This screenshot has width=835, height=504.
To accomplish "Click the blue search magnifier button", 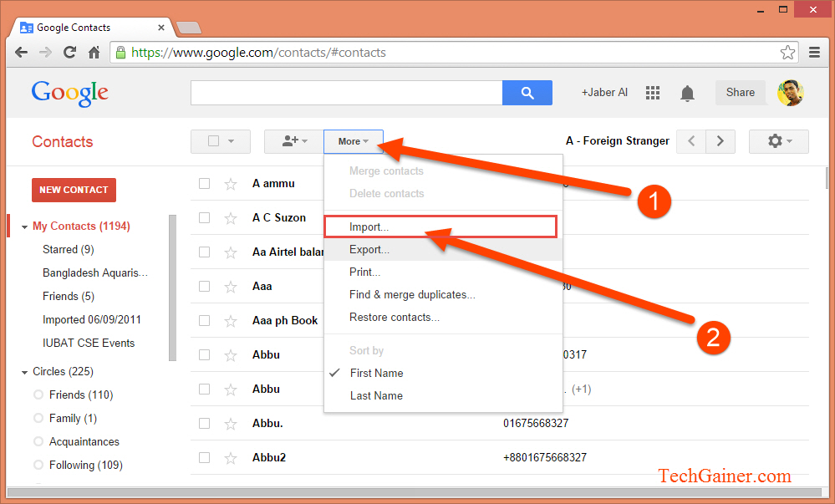I will (527, 92).
